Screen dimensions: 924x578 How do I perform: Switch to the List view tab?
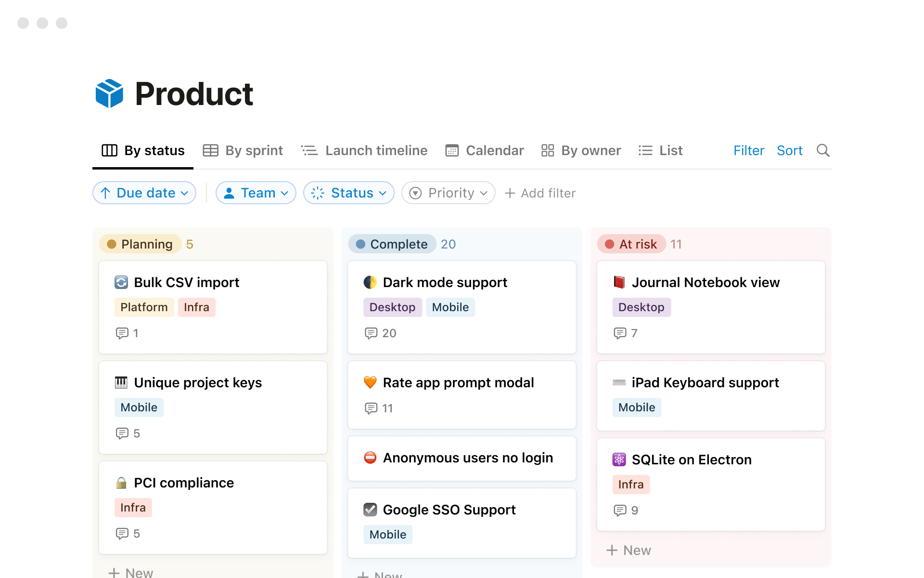click(x=660, y=151)
